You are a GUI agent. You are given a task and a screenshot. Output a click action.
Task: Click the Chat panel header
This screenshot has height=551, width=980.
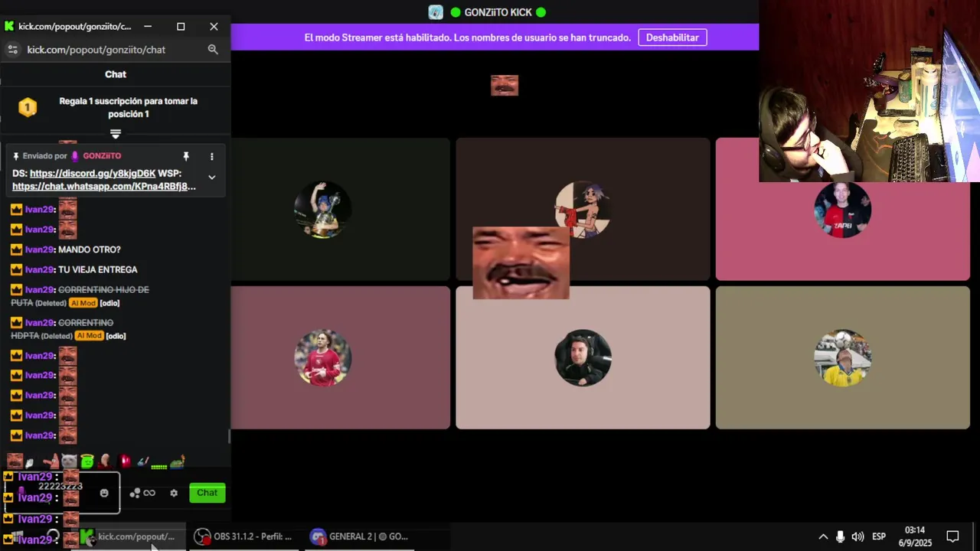[x=116, y=74]
